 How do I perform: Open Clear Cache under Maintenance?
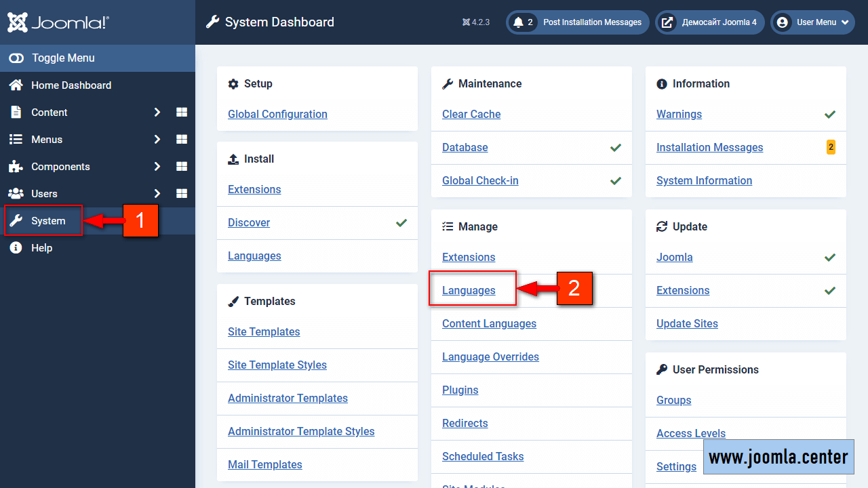point(471,115)
